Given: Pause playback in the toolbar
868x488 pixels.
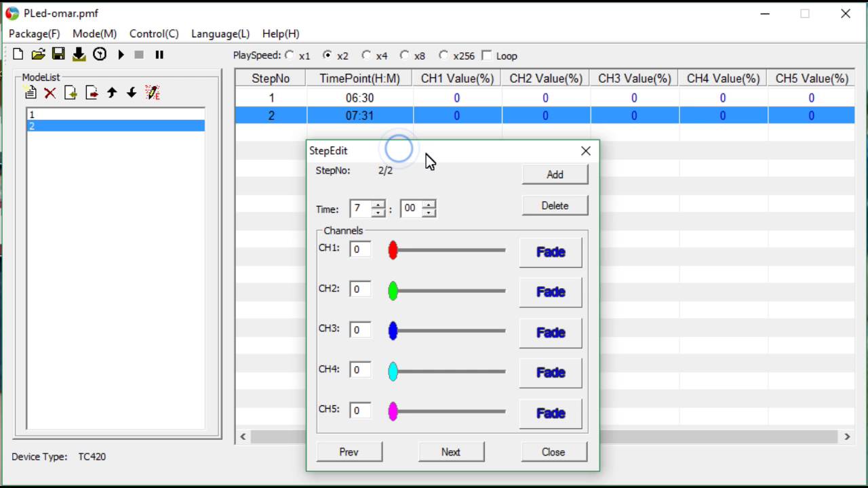Looking at the screenshot, I should click(159, 54).
